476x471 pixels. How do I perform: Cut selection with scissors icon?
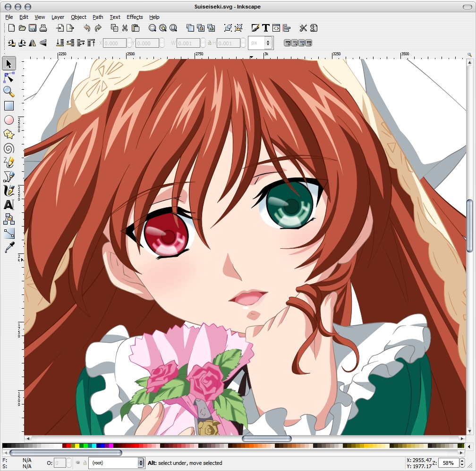pyautogui.click(x=125, y=28)
